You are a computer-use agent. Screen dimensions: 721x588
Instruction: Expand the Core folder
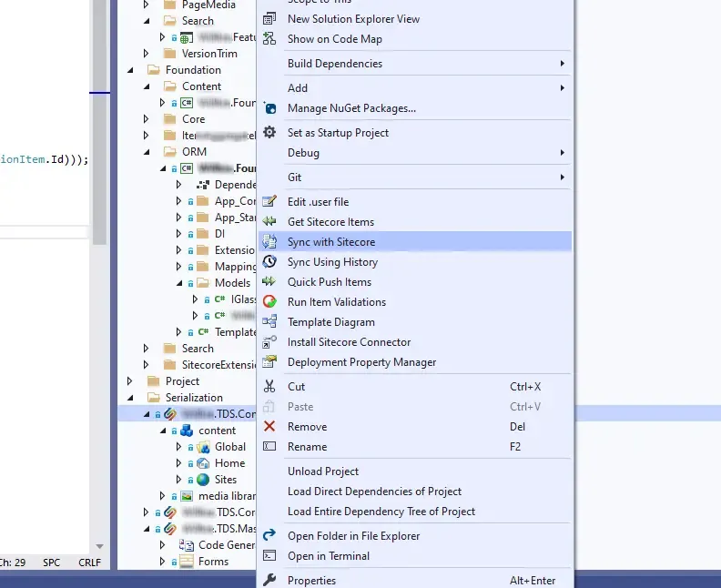tap(147, 119)
